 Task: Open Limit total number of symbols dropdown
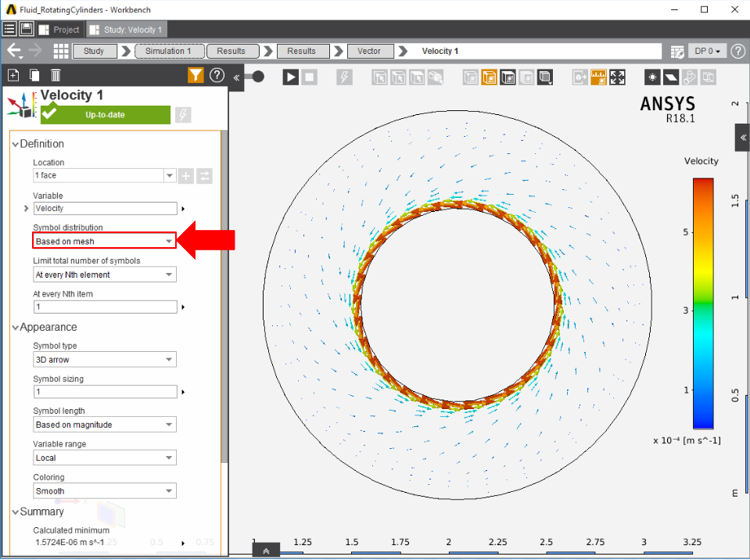tap(104, 275)
